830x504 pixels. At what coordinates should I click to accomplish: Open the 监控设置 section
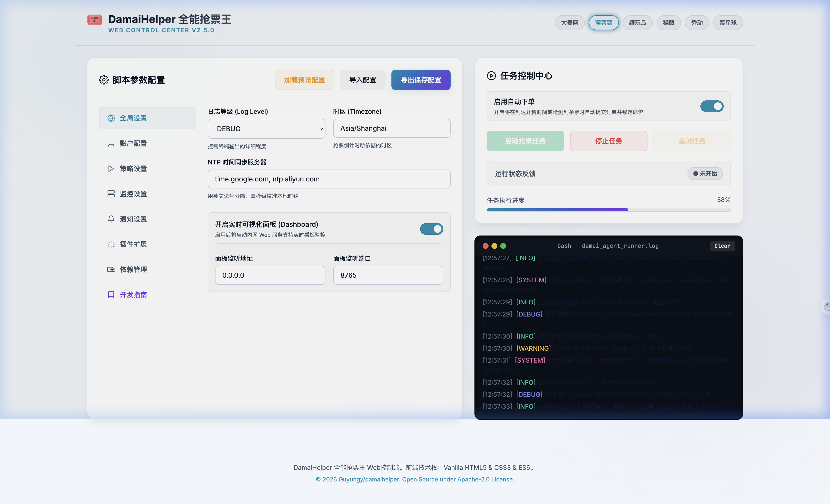tap(148, 194)
